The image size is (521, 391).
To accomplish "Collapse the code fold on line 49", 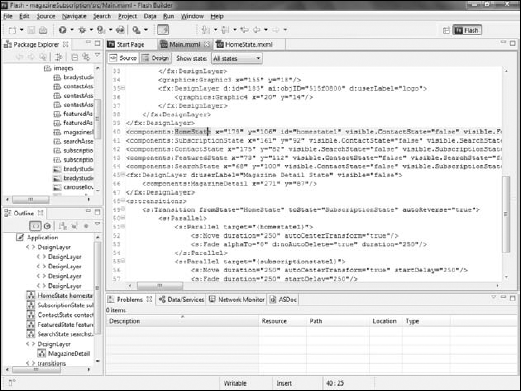I will coord(123,209).
